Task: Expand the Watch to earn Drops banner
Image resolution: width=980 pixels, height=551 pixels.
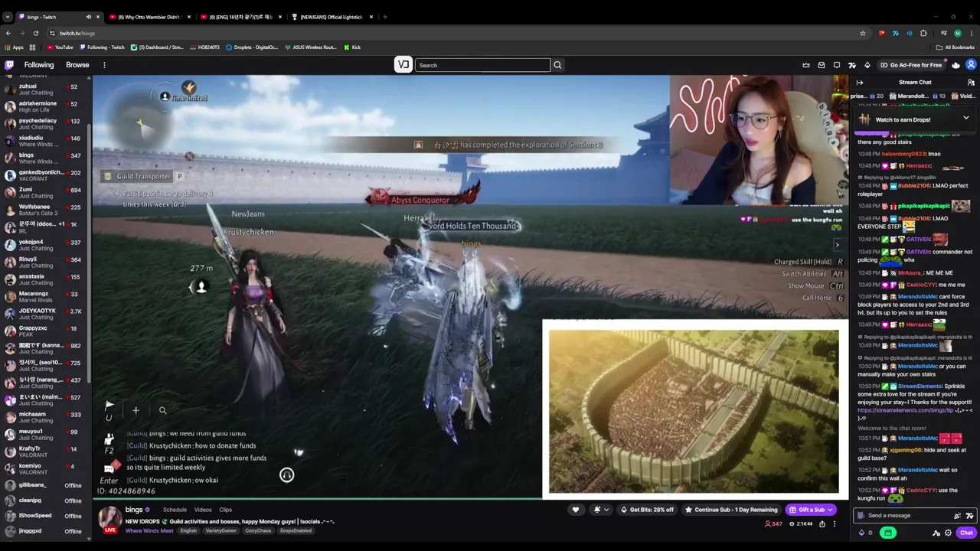Action: 965,119
